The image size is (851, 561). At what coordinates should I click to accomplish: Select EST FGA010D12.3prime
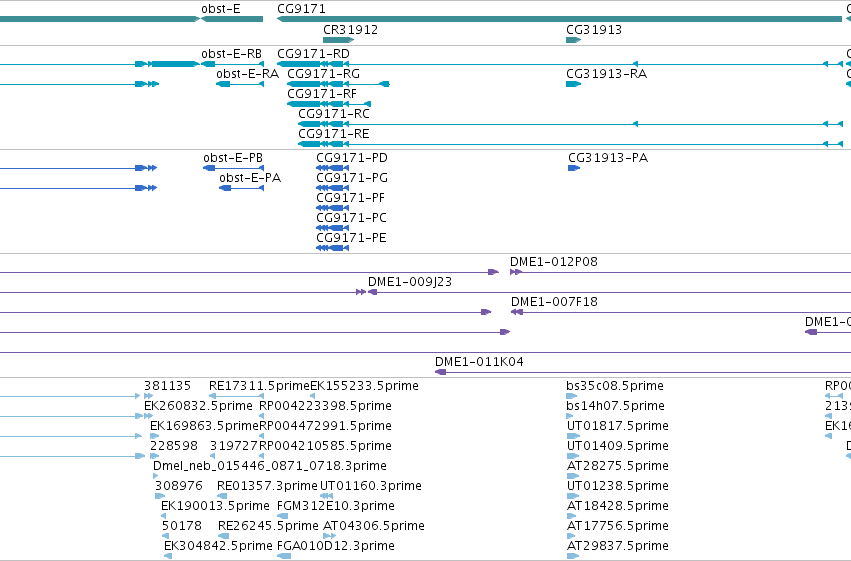335,546
